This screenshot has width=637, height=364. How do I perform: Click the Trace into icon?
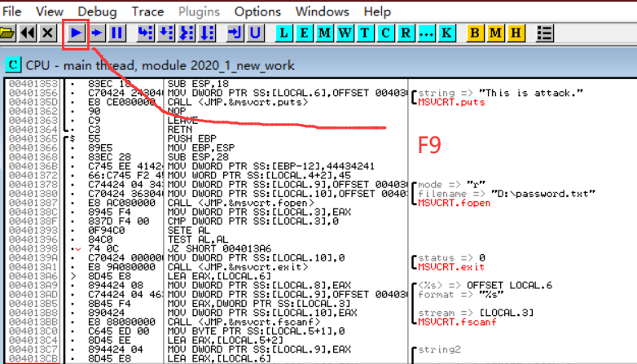tap(186, 33)
